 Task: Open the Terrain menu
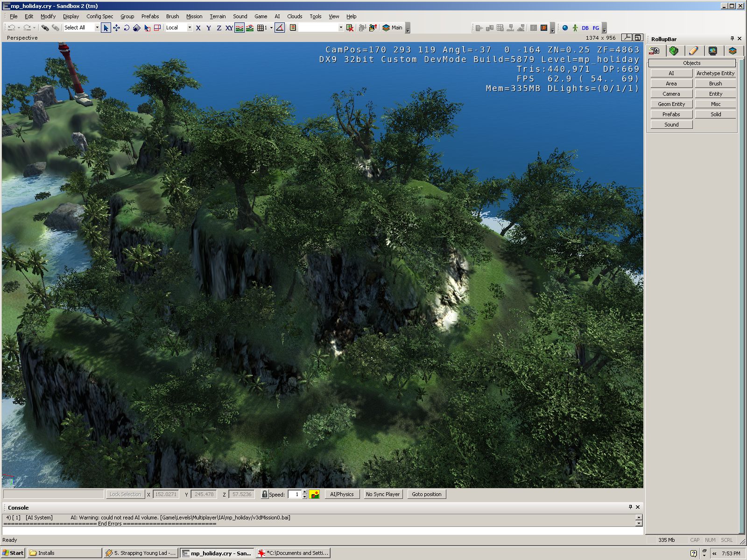(218, 16)
